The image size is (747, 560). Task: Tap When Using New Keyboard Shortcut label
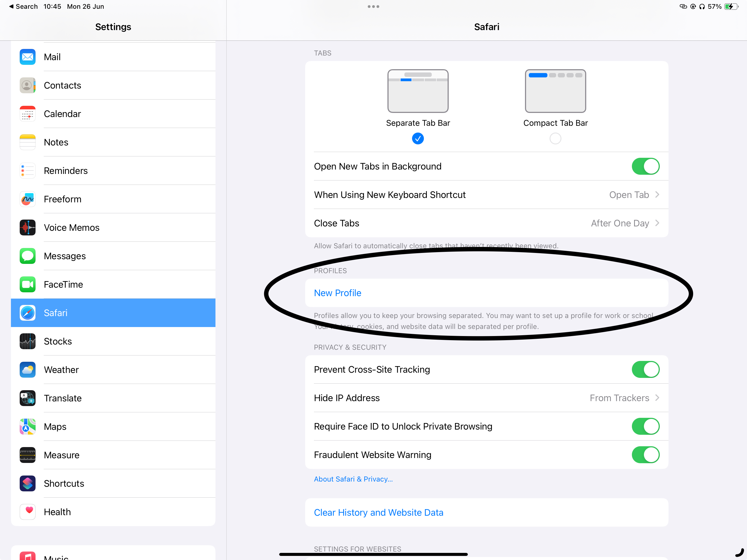[x=390, y=194]
